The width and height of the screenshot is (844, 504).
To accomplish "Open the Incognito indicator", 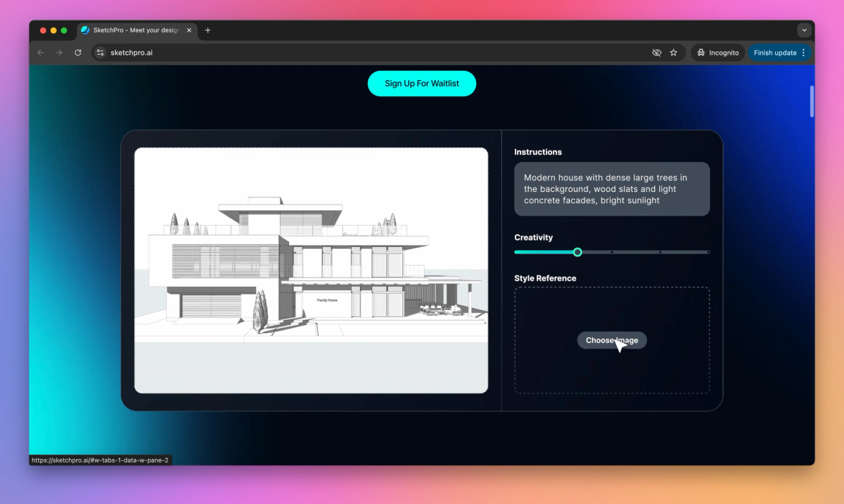I will (x=717, y=53).
